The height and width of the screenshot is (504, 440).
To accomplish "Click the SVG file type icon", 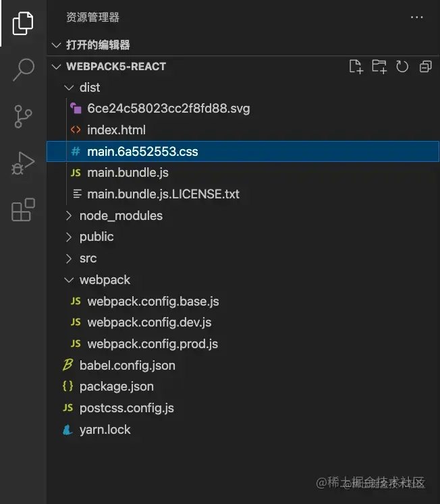I will [x=76, y=109].
